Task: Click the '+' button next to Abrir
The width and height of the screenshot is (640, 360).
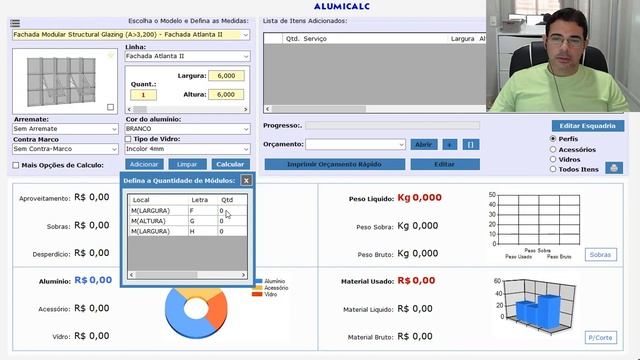Action: pos(449,144)
